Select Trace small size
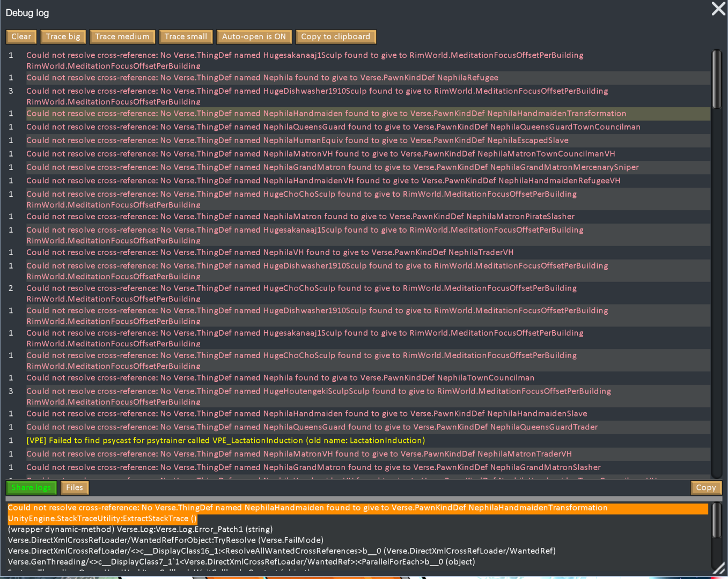 pyautogui.click(x=186, y=36)
